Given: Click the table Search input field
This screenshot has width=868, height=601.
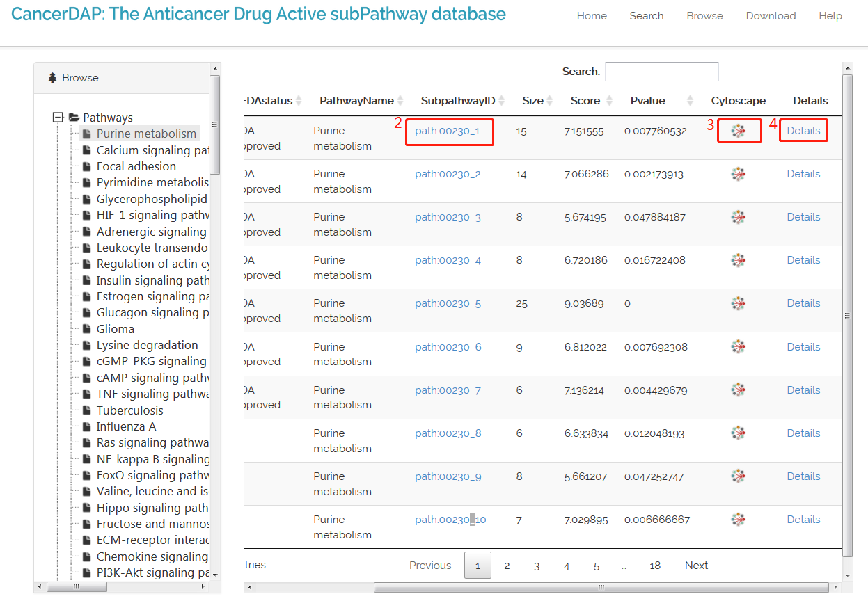Looking at the screenshot, I should pyautogui.click(x=661, y=72).
